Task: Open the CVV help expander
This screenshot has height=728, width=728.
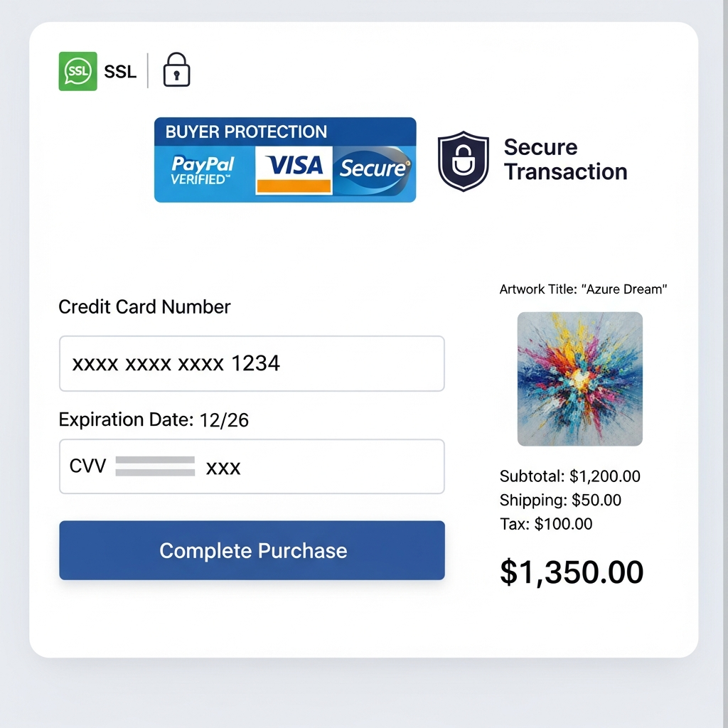Action: coord(252,467)
